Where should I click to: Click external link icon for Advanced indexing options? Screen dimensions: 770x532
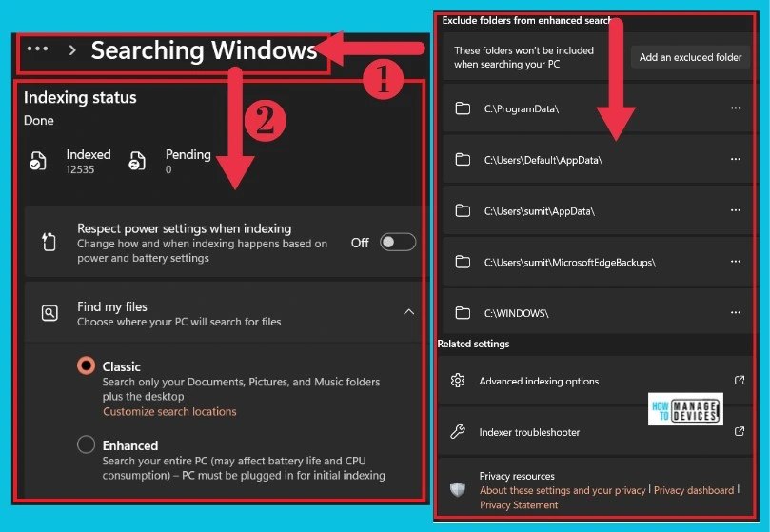739,381
